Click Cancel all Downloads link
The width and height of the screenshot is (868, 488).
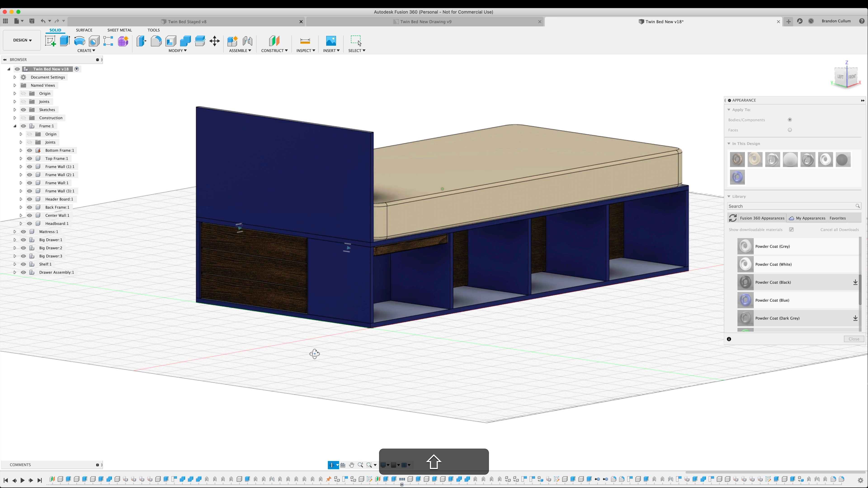coord(839,230)
